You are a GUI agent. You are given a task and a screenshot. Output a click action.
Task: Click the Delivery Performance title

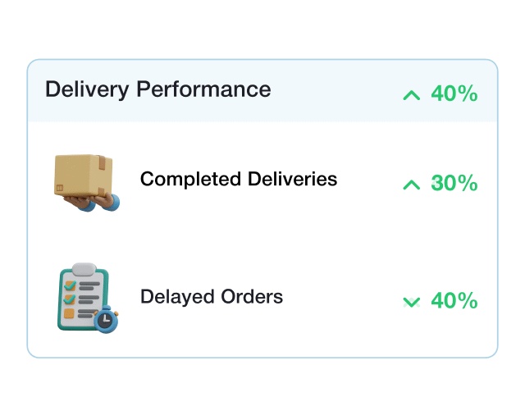click(157, 89)
